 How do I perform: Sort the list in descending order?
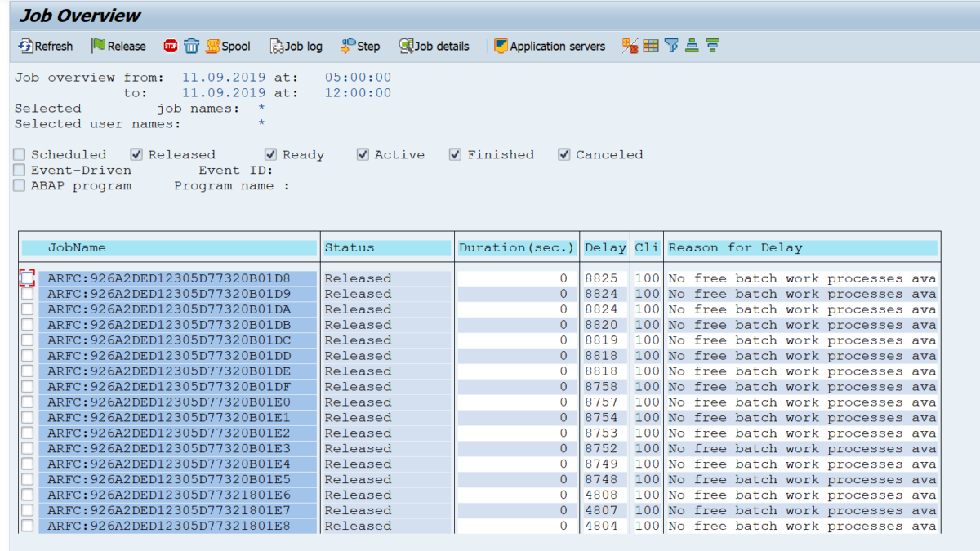(x=711, y=46)
